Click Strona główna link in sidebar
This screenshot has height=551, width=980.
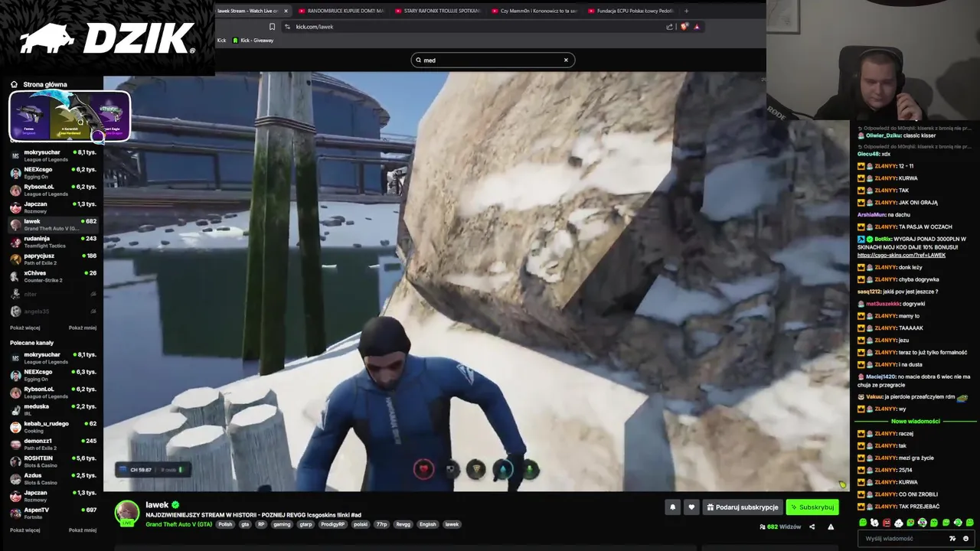click(x=45, y=84)
